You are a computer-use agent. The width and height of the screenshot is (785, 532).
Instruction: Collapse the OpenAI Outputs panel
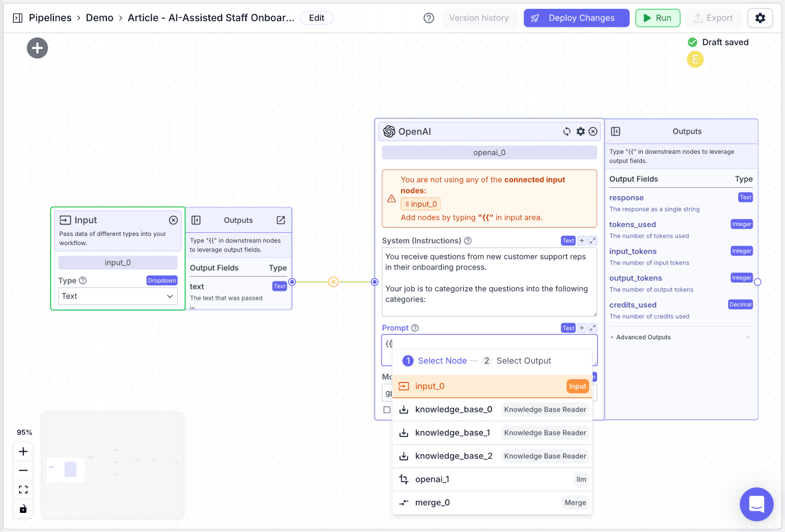tap(616, 131)
